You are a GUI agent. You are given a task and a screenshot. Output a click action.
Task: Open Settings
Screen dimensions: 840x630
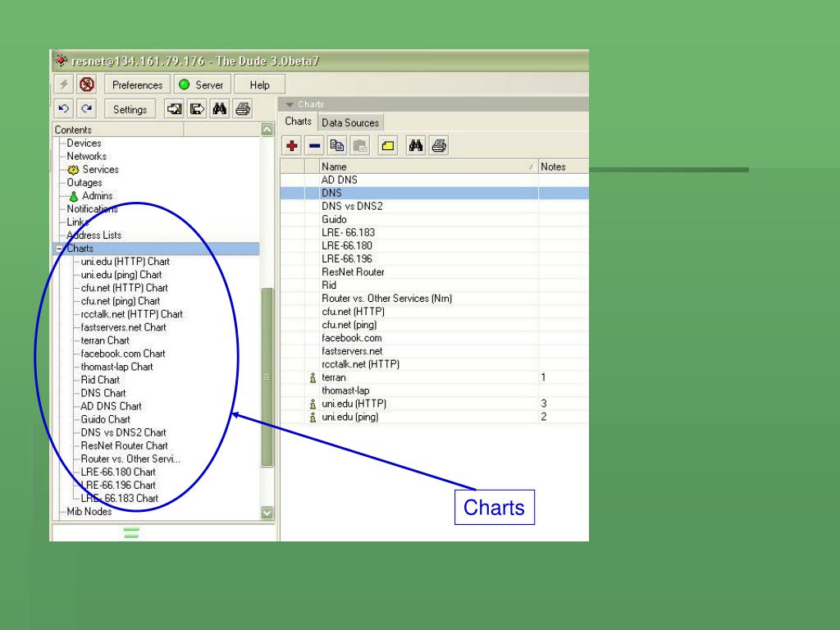130,109
